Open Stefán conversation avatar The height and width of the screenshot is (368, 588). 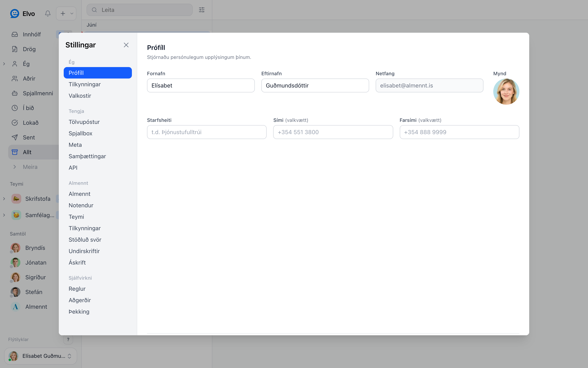15,292
